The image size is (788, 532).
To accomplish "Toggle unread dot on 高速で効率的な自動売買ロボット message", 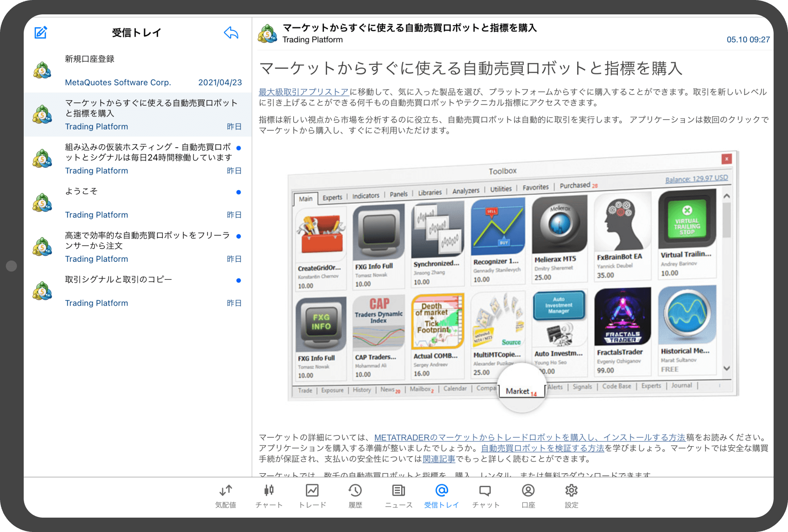I will (x=239, y=236).
